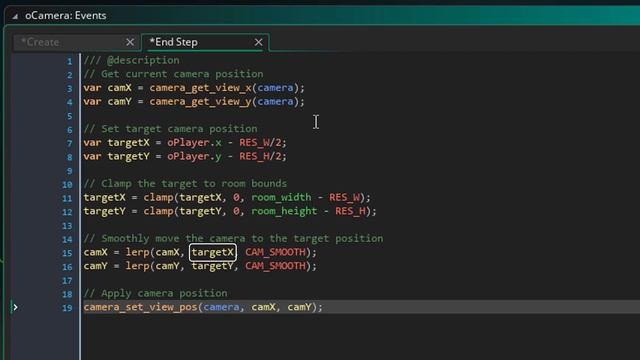640x360 pixels.
Task: Click line number 5 in gutter
Action: (69, 116)
